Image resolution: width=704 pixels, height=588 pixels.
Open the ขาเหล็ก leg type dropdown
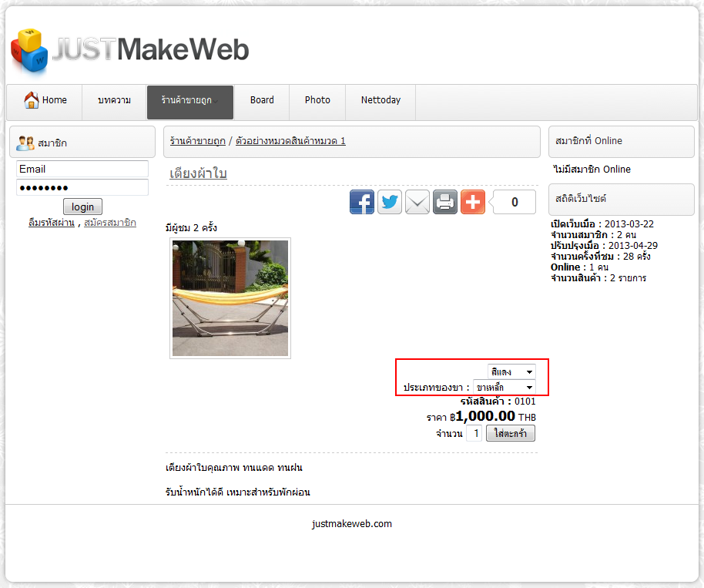pos(505,387)
